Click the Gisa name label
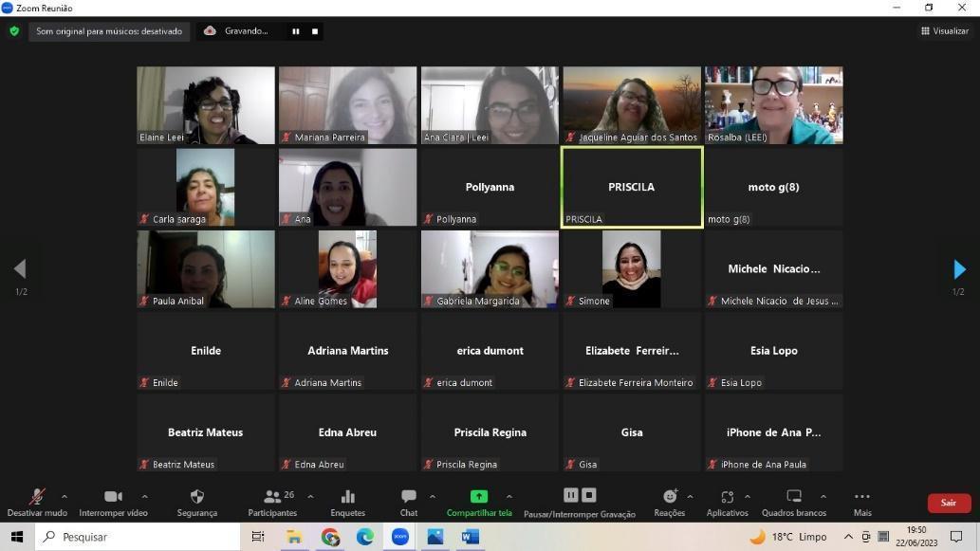980x551 pixels. 587,464
